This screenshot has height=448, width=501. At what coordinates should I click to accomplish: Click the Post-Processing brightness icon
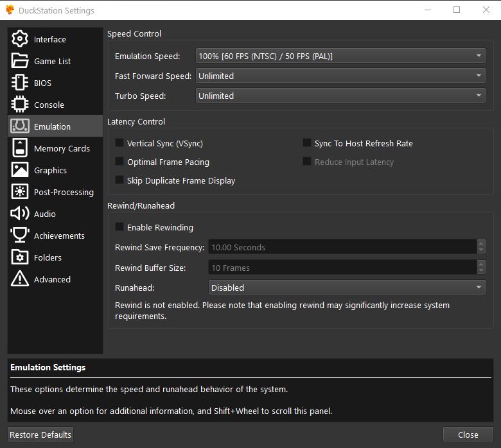coord(20,192)
